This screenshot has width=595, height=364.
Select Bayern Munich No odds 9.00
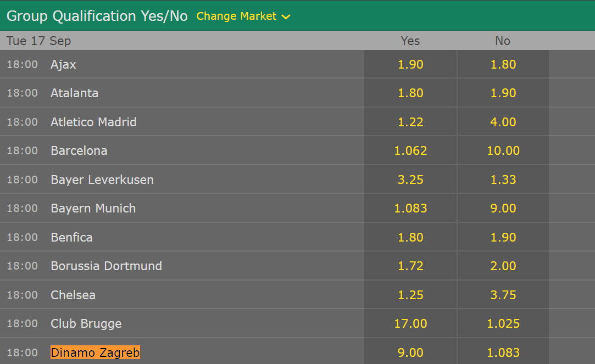pyautogui.click(x=503, y=208)
